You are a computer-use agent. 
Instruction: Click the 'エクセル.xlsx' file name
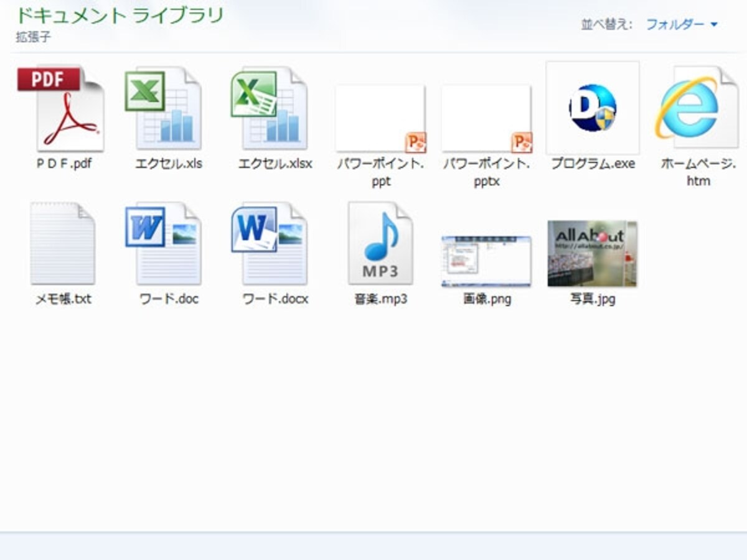[275, 164]
